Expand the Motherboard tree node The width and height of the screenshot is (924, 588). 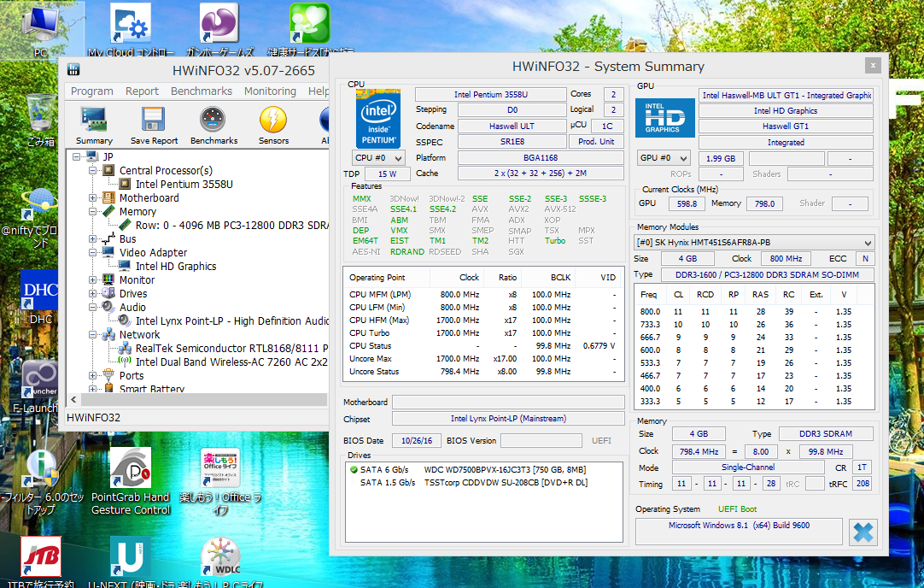92,198
